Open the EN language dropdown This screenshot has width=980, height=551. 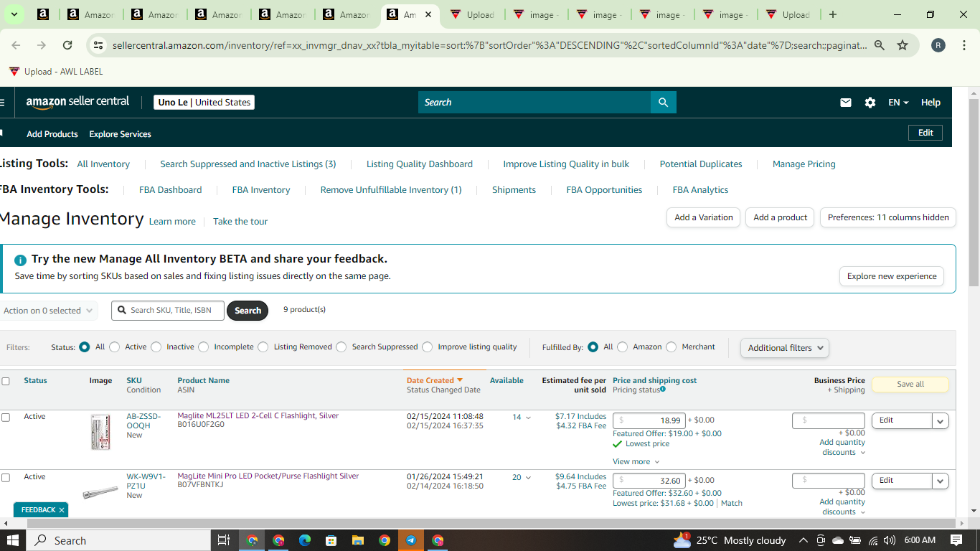(x=898, y=103)
